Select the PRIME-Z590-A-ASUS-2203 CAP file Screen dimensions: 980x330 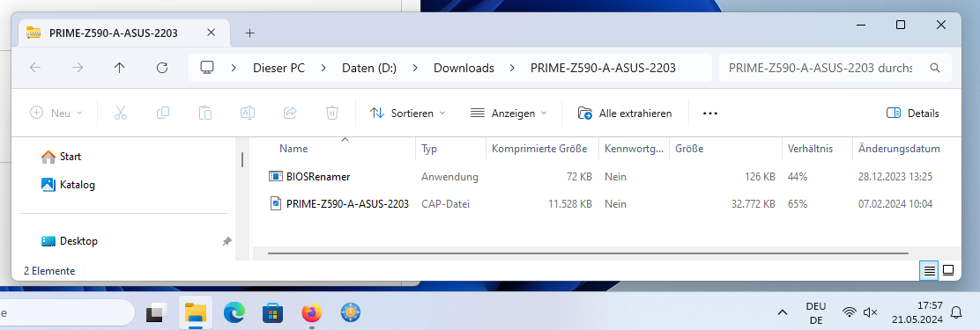pos(339,203)
